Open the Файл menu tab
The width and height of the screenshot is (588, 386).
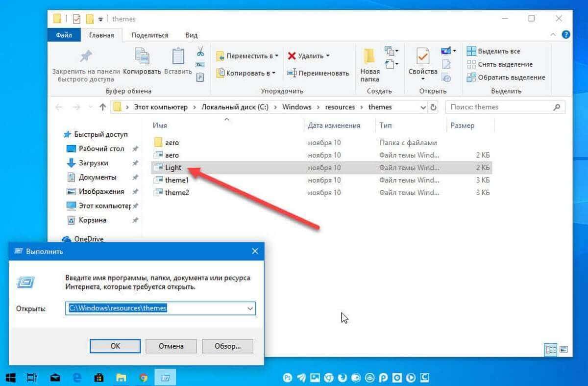tap(64, 35)
